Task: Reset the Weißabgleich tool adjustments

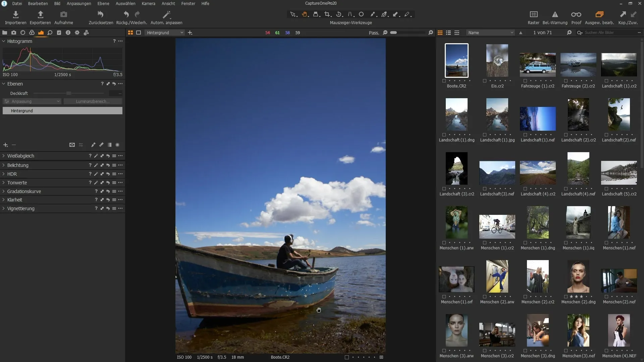Action: click(108, 156)
